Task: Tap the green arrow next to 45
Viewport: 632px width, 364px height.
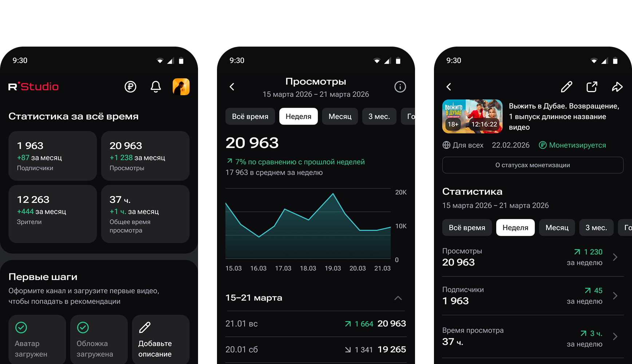Action: click(x=588, y=290)
